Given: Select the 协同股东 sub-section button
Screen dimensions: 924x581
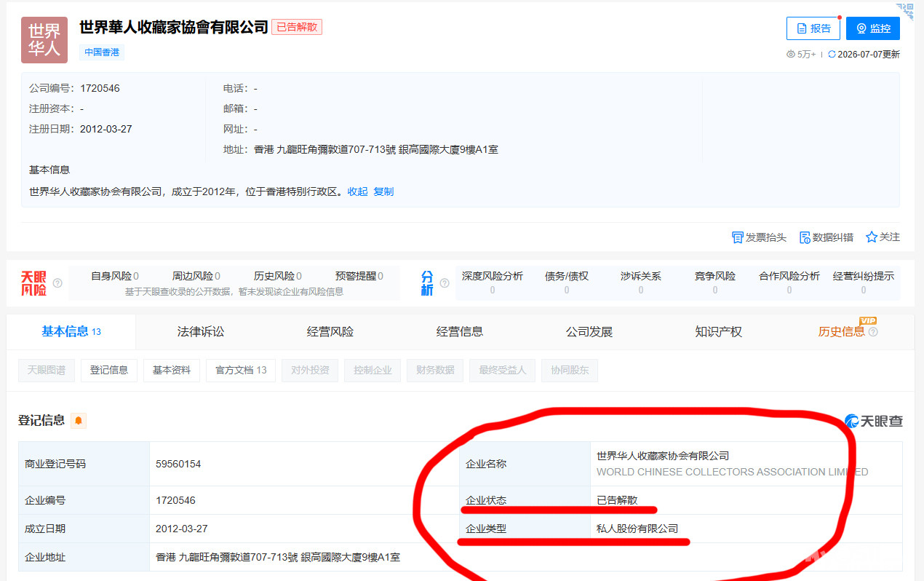Looking at the screenshot, I should tap(570, 370).
